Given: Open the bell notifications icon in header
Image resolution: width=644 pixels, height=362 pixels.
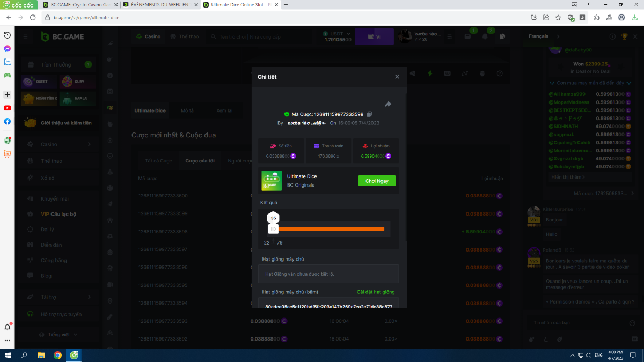Looking at the screenshot, I should (x=485, y=36).
